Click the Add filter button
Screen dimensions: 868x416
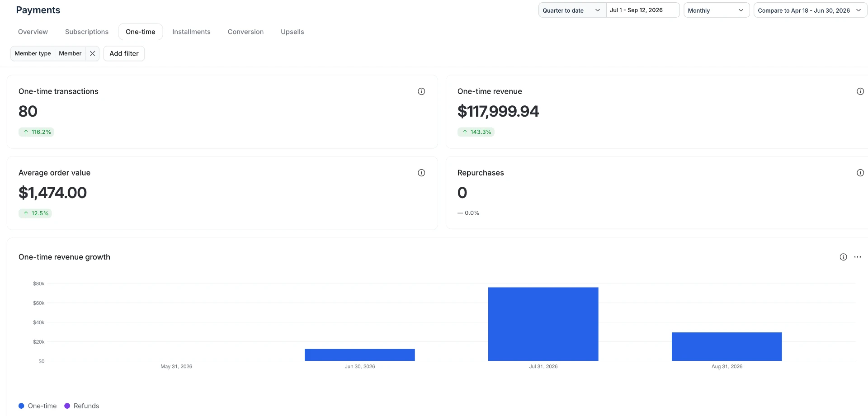124,53
